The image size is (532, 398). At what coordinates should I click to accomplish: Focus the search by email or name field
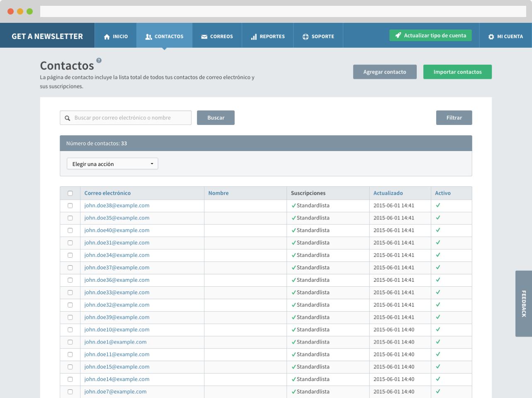131,118
